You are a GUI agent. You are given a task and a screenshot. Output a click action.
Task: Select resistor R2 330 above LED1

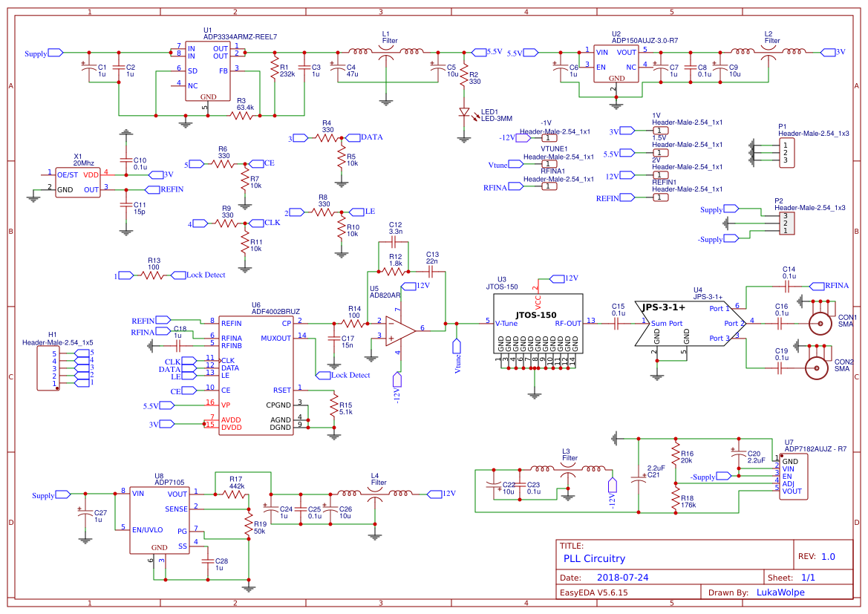click(x=464, y=75)
